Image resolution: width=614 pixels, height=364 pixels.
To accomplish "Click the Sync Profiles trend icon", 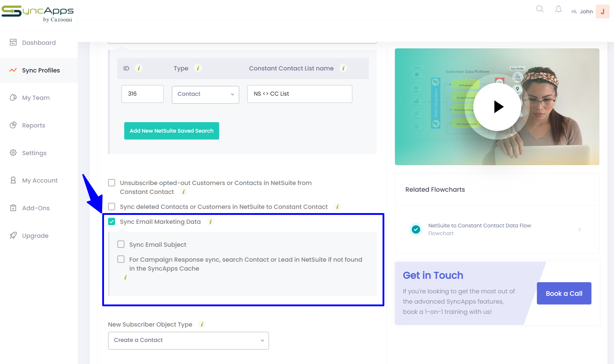I will point(13,70).
